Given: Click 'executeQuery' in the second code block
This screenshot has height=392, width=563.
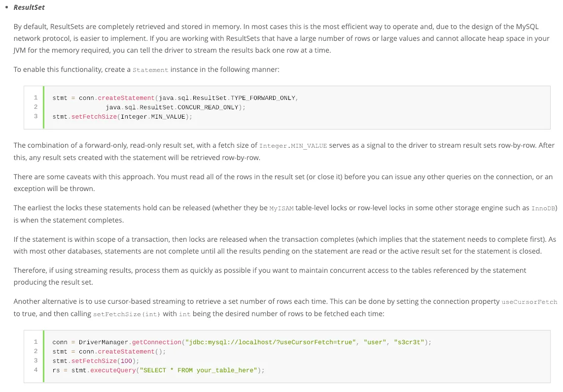Looking at the screenshot, I should pyautogui.click(x=113, y=370).
